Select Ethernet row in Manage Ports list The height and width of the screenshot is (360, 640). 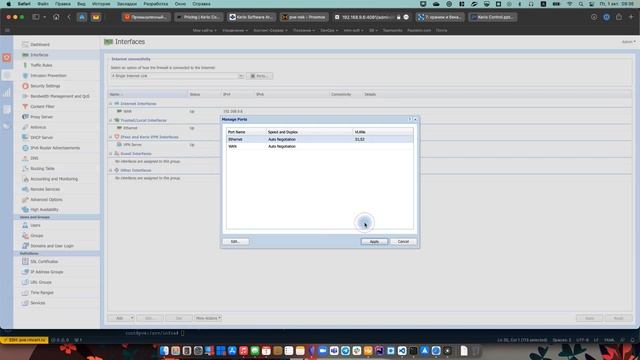[320, 140]
